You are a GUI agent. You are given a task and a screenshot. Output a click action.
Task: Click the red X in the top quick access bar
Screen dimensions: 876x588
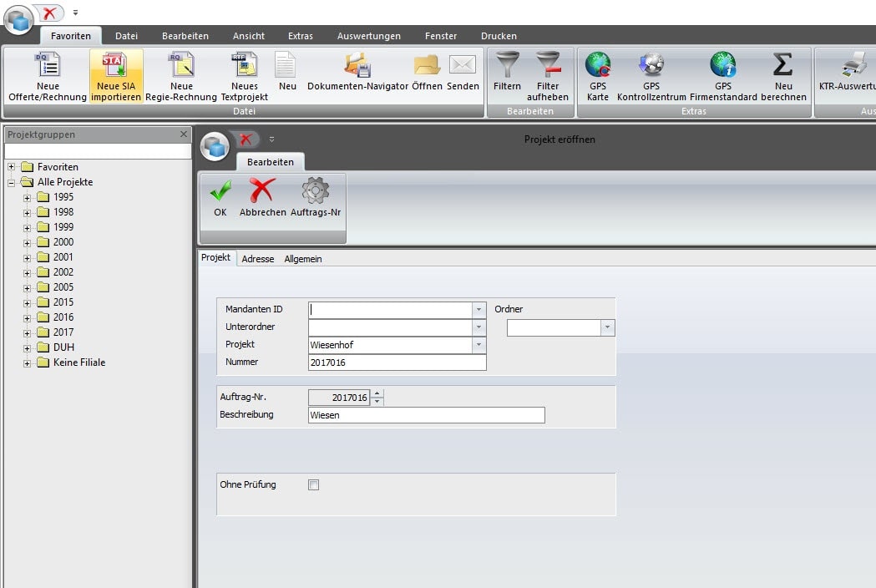[50, 13]
